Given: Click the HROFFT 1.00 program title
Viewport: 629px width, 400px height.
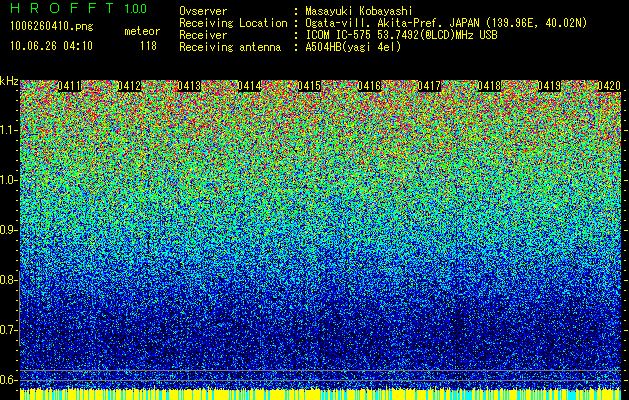Looking at the screenshot, I should 79,8.
